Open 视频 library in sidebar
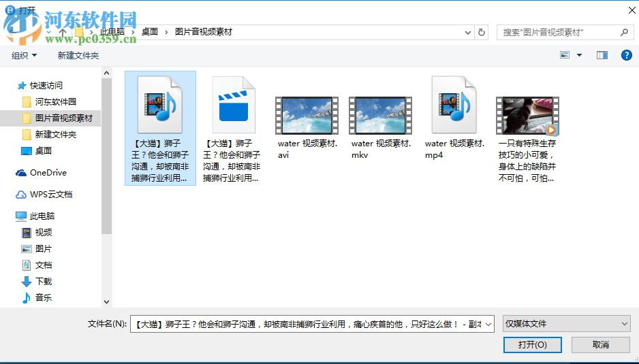639x364 pixels. click(43, 233)
